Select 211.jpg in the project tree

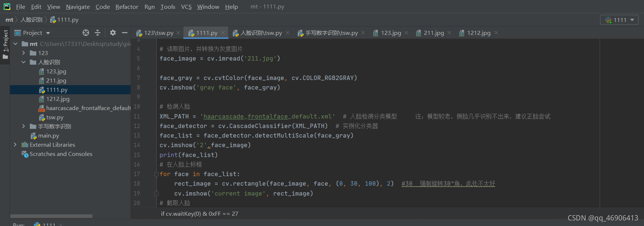coord(52,80)
